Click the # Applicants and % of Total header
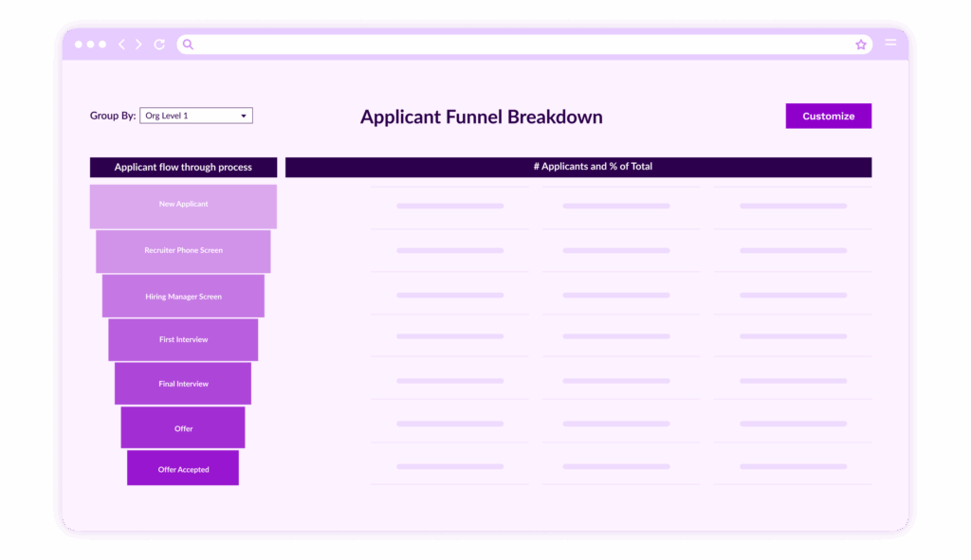The height and width of the screenshot is (560, 971). (x=578, y=168)
